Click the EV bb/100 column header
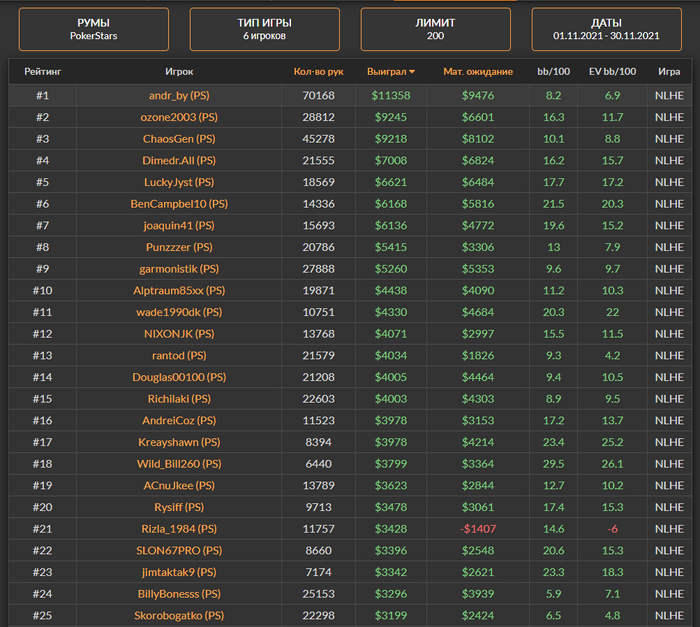The image size is (700, 627). click(613, 72)
